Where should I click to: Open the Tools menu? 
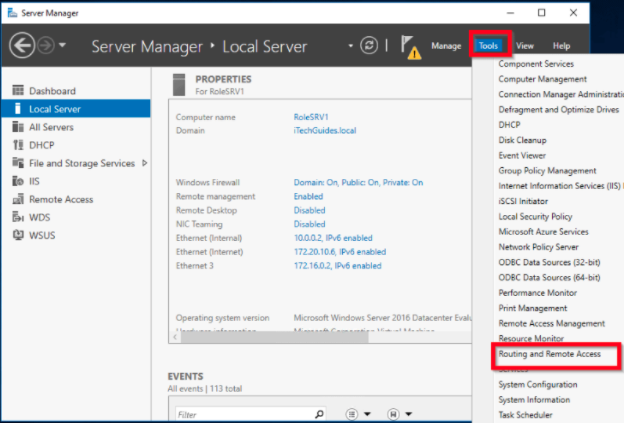tap(489, 45)
